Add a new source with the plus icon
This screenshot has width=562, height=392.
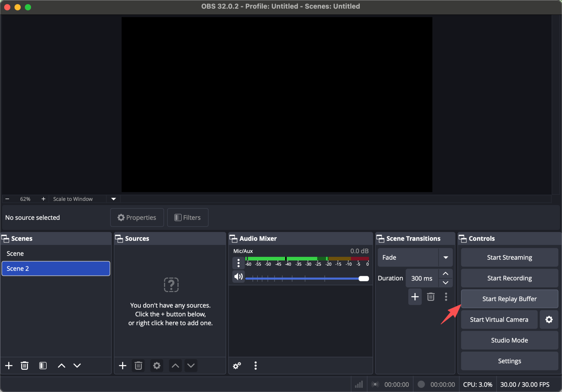coord(122,365)
